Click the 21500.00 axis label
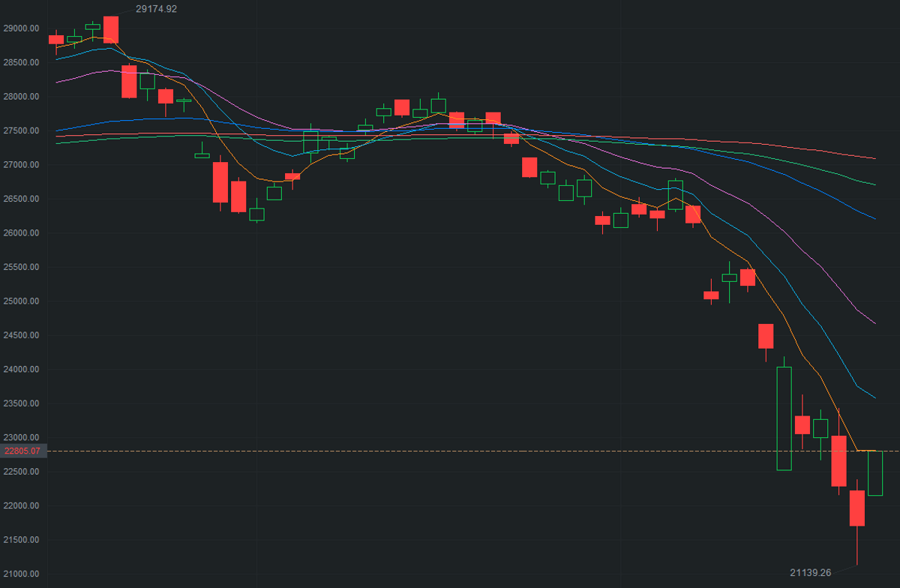Viewport: 900px width, 588px height. 22,541
